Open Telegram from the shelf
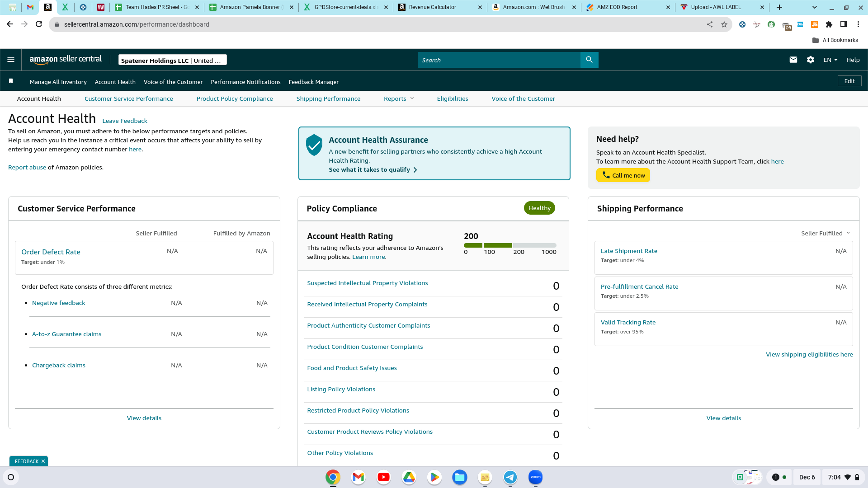868x488 pixels. coord(510,477)
